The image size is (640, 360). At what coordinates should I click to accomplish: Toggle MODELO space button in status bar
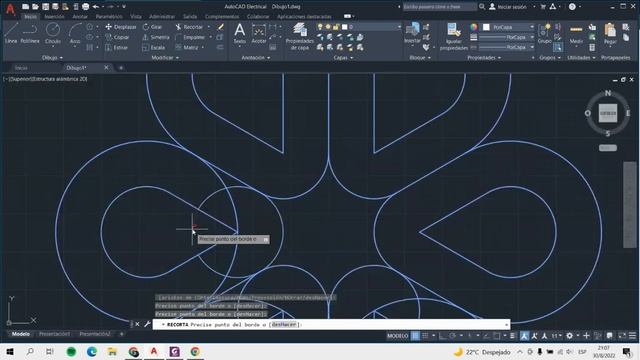point(398,336)
